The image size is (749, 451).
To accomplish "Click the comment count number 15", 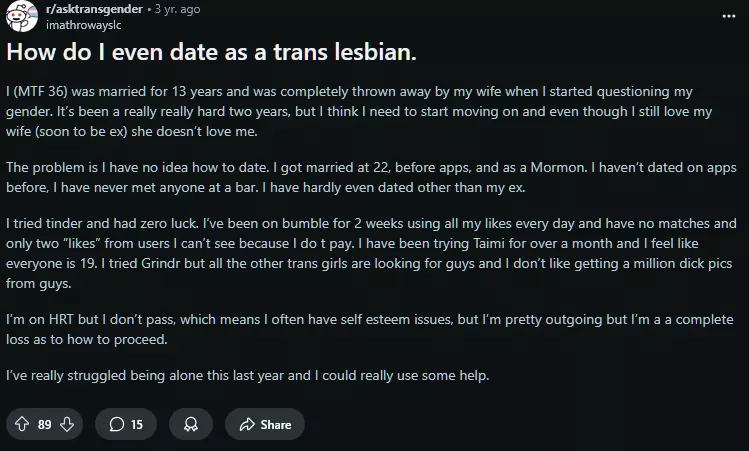I will (137, 424).
